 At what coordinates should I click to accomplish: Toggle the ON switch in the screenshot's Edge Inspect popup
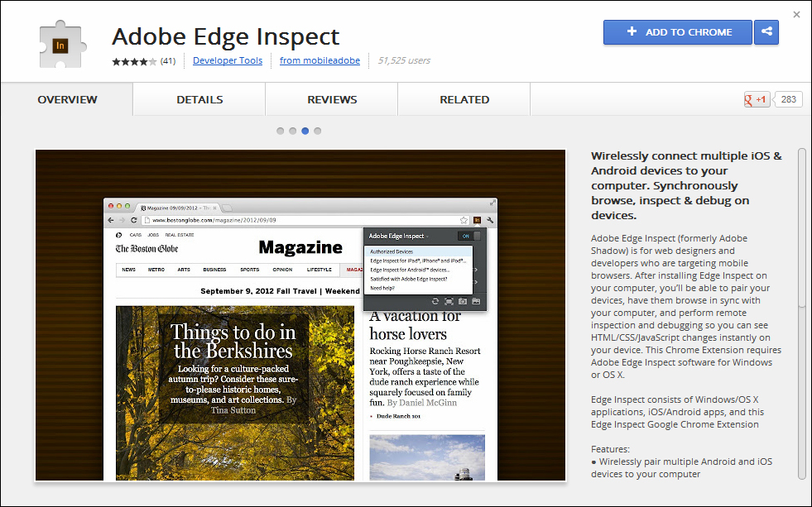click(x=469, y=236)
